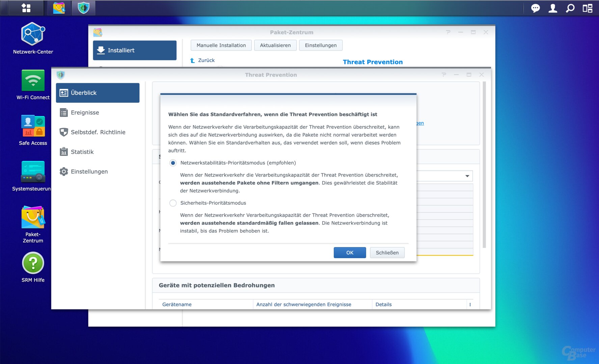
Task: Select Ereignisse in the sidebar
Action: click(x=98, y=113)
